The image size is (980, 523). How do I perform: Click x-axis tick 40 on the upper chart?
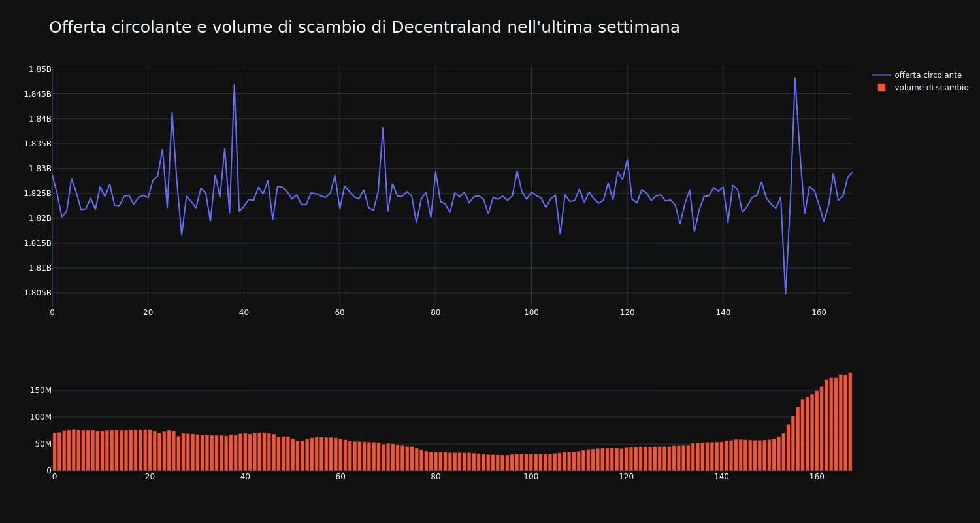tap(244, 312)
